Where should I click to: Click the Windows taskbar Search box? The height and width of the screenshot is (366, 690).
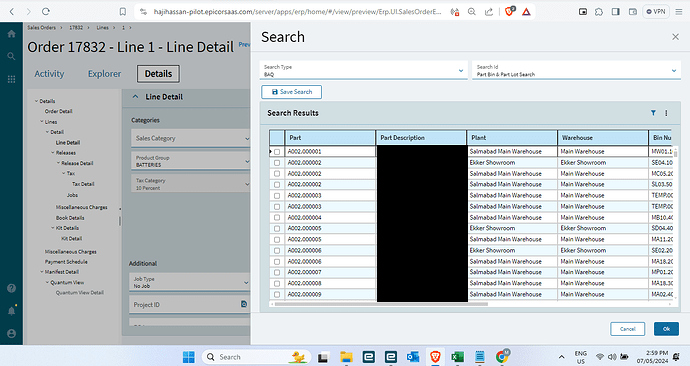pyautogui.click(x=257, y=357)
